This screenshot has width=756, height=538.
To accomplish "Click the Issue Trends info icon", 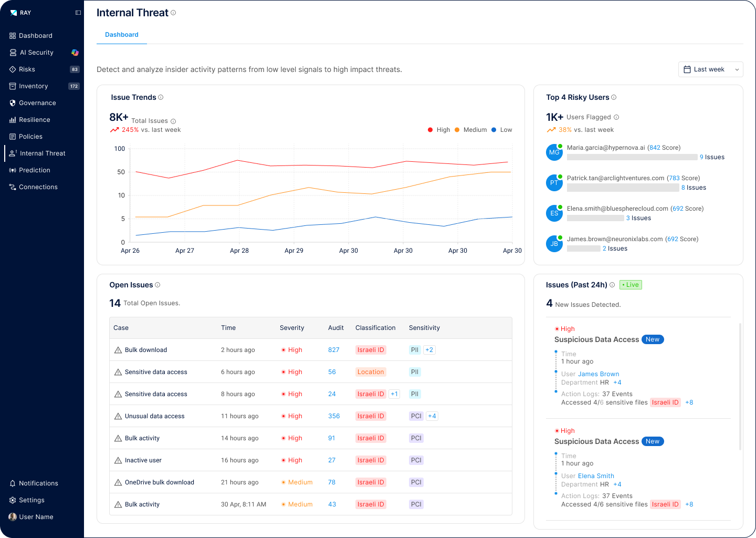I will pyautogui.click(x=161, y=97).
